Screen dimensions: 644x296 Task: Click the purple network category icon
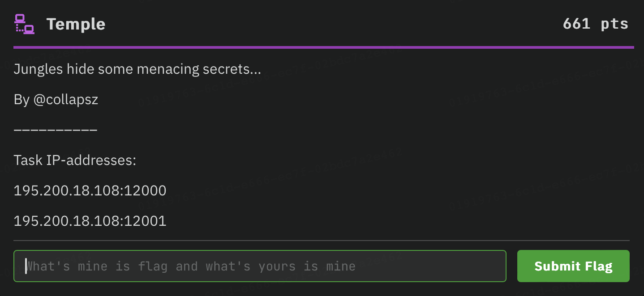[24, 24]
